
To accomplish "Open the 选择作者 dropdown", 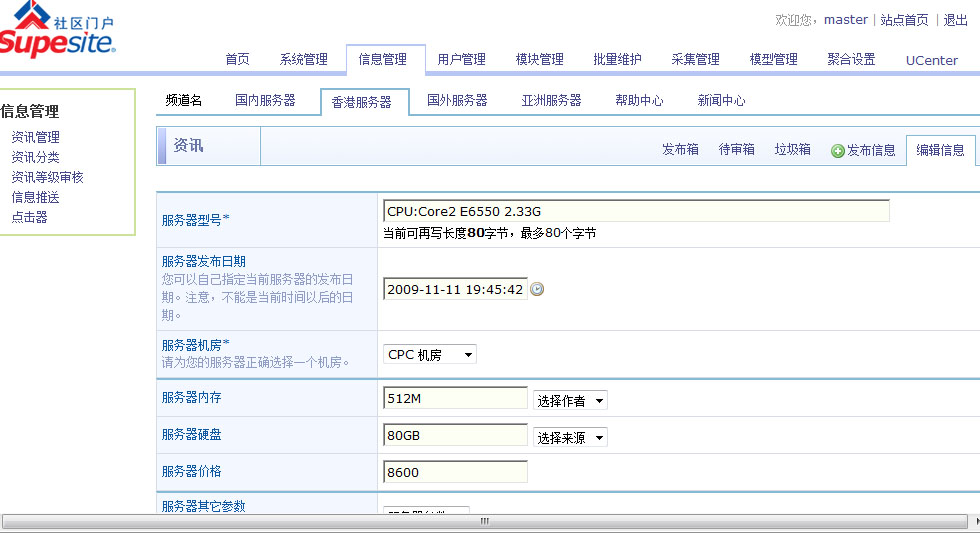I will 570,401.
